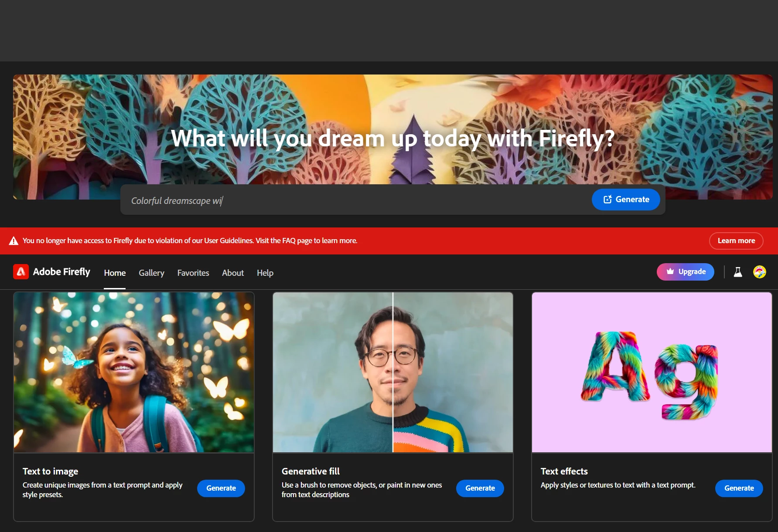Click the Learn more button in the banner
Viewport: 778px width, 532px height.
tap(736, 241)
